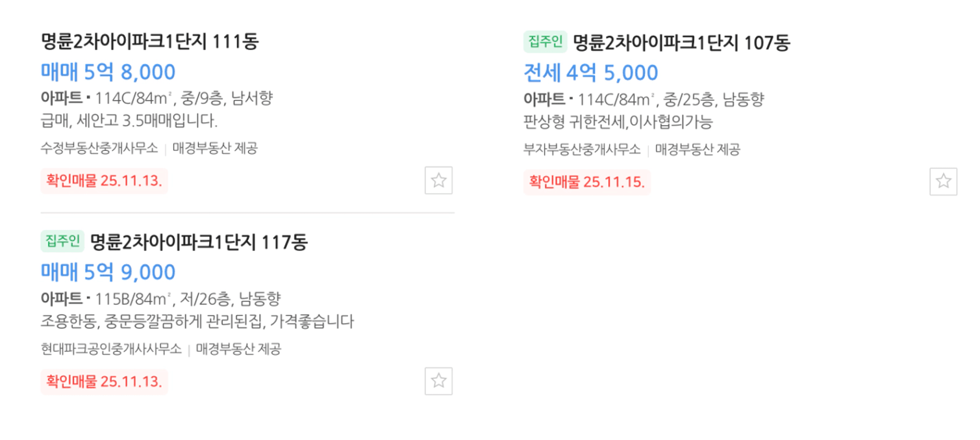The width and height of the screenshot is (980, 440).
Task: Click 집주인 badge on 117동 listing
Action: (62, 242)
